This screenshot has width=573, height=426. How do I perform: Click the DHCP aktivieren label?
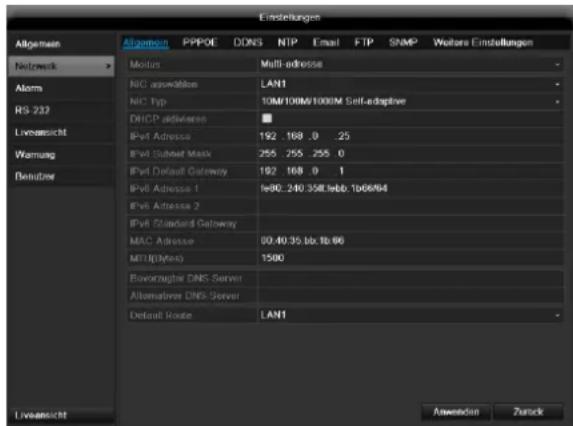click(168, 119)
